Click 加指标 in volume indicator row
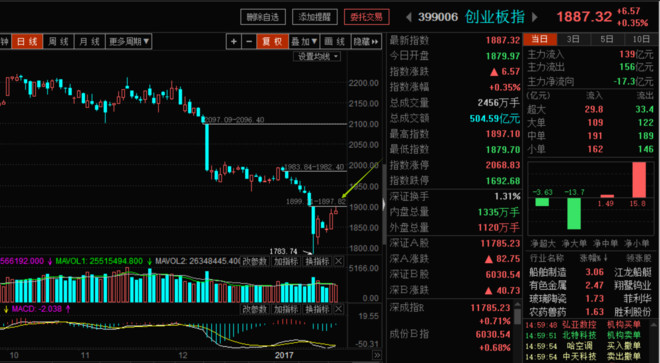This screenshot has width=660, height=363. [x=286, y=261]
